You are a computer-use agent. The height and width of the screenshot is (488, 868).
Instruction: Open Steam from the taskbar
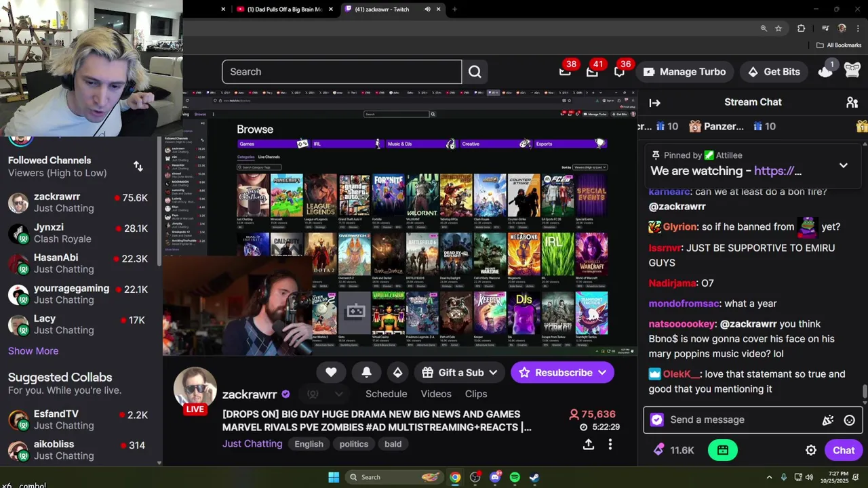[x=534, y=477]
